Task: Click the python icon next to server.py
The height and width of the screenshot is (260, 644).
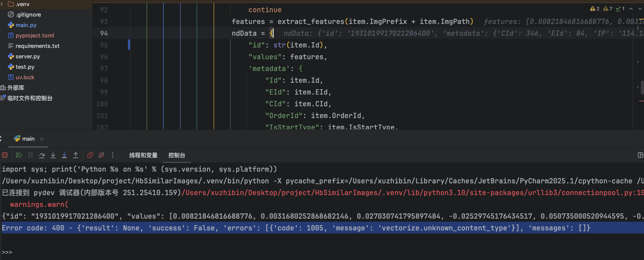Action: pyautogui.click(x=11, y=56)
